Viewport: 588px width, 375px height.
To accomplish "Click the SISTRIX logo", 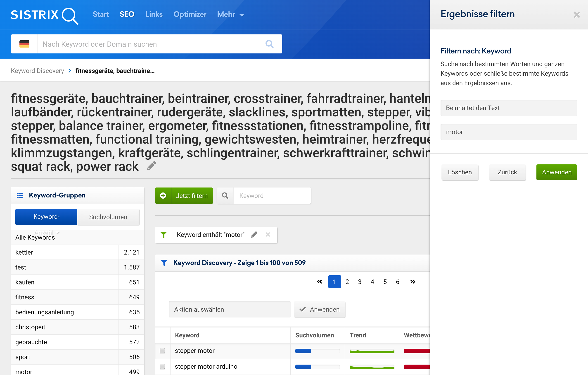I will pos(45,15).
